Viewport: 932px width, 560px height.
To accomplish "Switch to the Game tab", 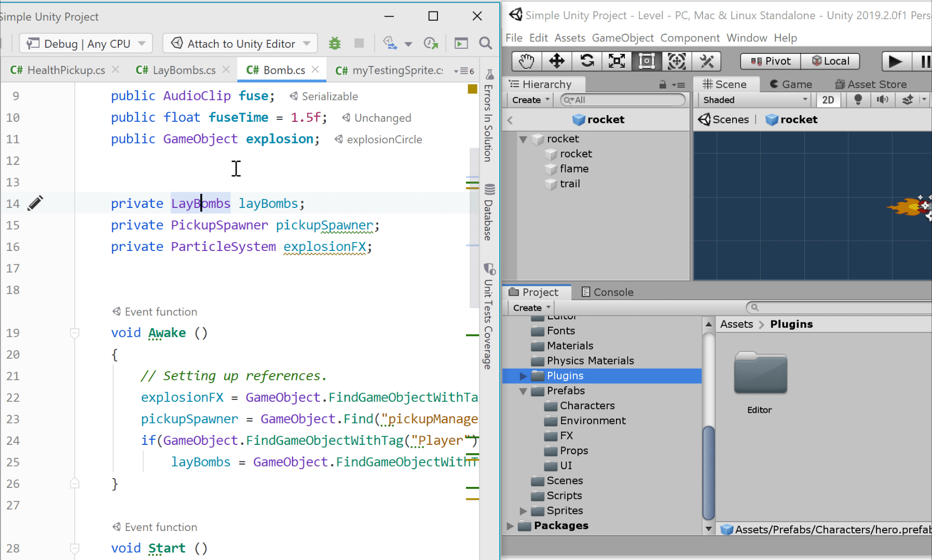I will (x=790, y=83).
